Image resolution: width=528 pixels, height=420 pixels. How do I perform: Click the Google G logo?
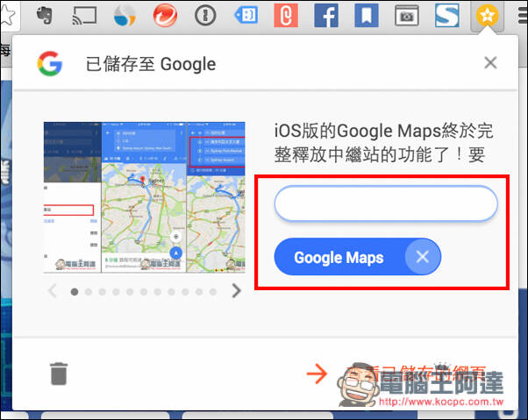50,64
